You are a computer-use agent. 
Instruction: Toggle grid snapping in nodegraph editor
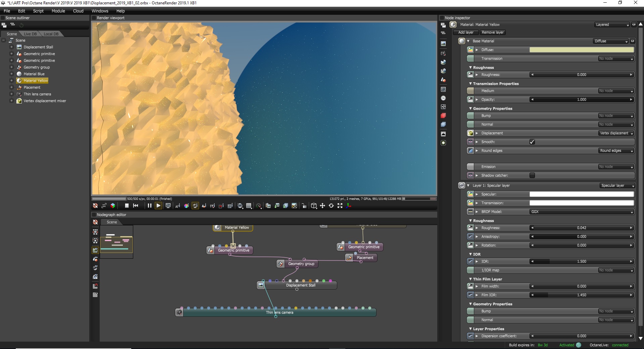click(95, 286)
